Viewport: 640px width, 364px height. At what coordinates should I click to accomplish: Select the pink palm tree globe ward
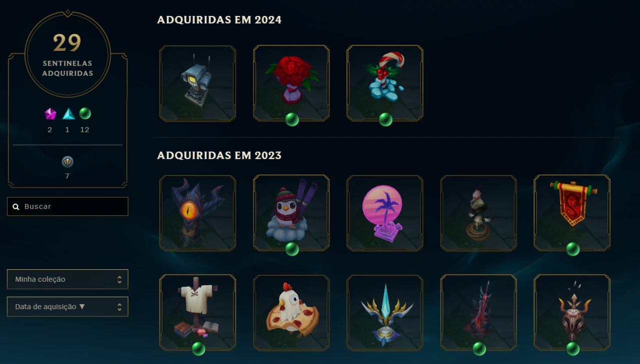point(385,213)
